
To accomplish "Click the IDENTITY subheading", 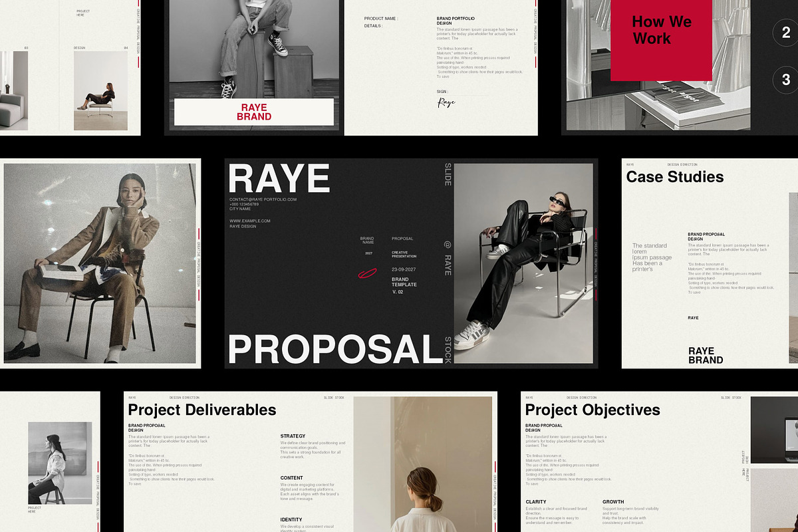I will coord(291,519).
